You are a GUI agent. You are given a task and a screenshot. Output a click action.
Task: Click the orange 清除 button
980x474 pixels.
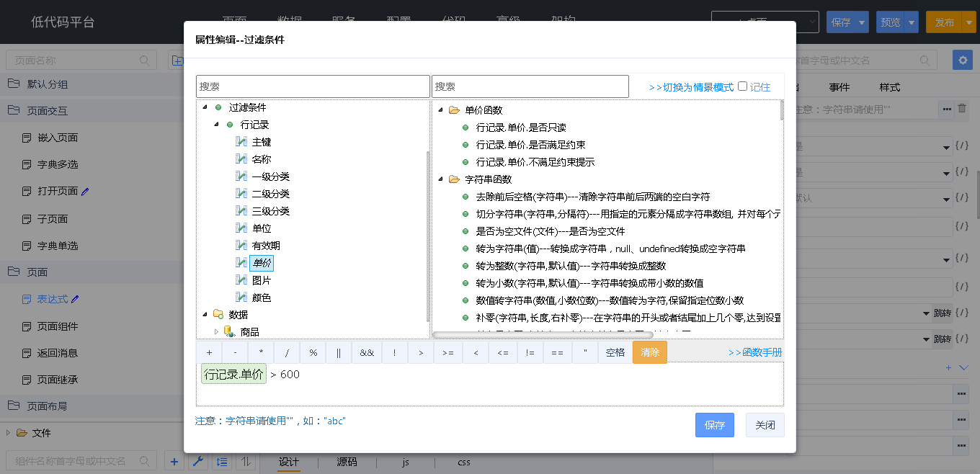pyautogui.click(x=650, y=352)
